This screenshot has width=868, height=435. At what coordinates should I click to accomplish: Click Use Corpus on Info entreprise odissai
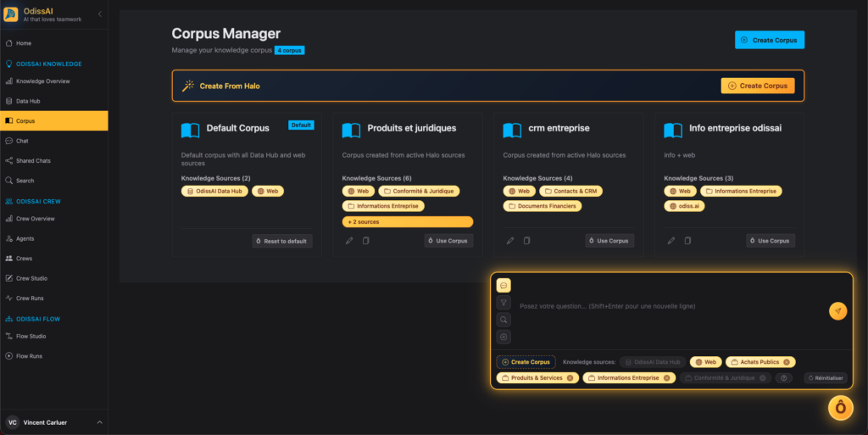(771, 241)
